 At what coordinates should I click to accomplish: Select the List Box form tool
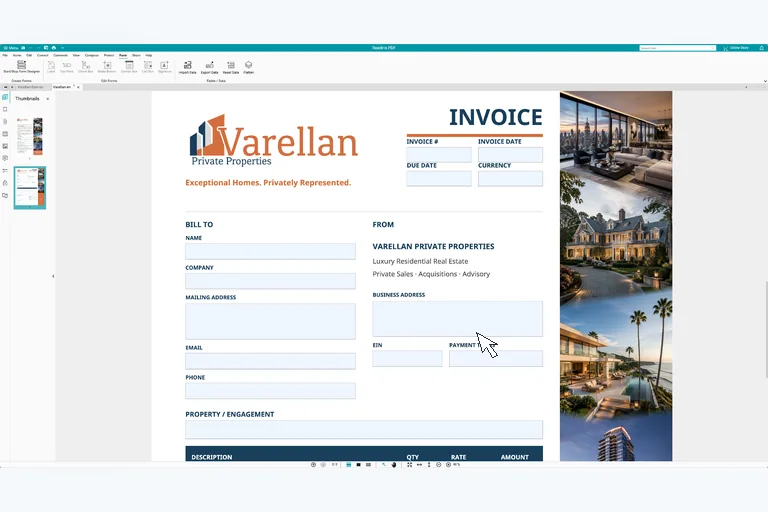(148, 67)
